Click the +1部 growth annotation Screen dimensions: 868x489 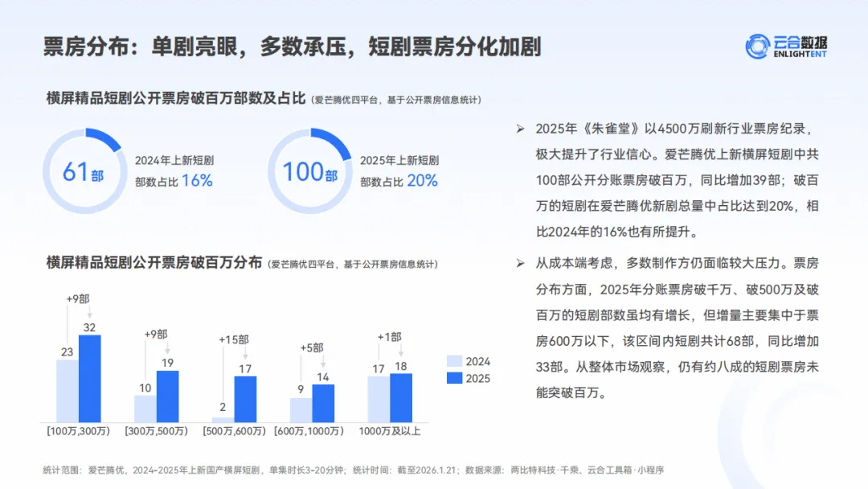[x=389, y=337]
